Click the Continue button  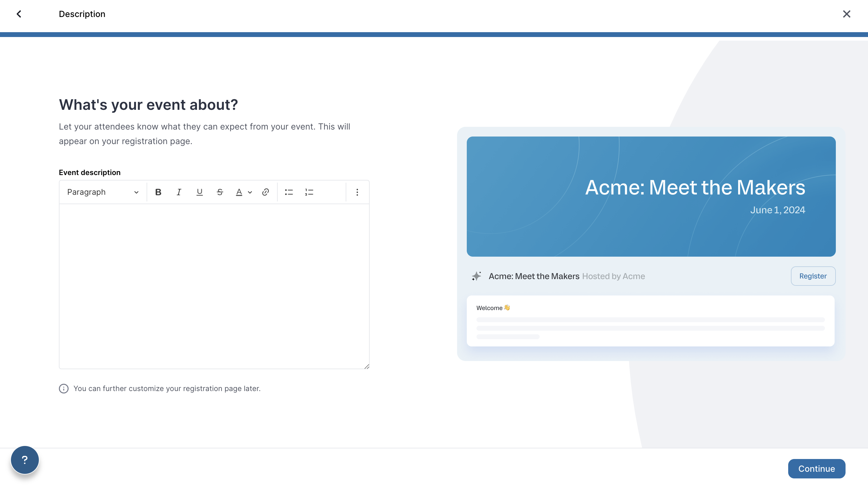pyautogui.click(x=816, y=468)
